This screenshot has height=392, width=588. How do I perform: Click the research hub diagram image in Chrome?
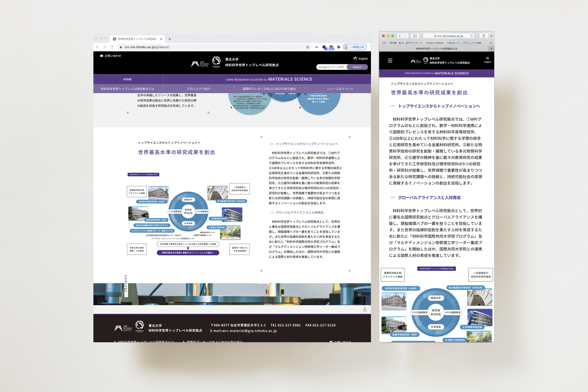pos(188,214)
